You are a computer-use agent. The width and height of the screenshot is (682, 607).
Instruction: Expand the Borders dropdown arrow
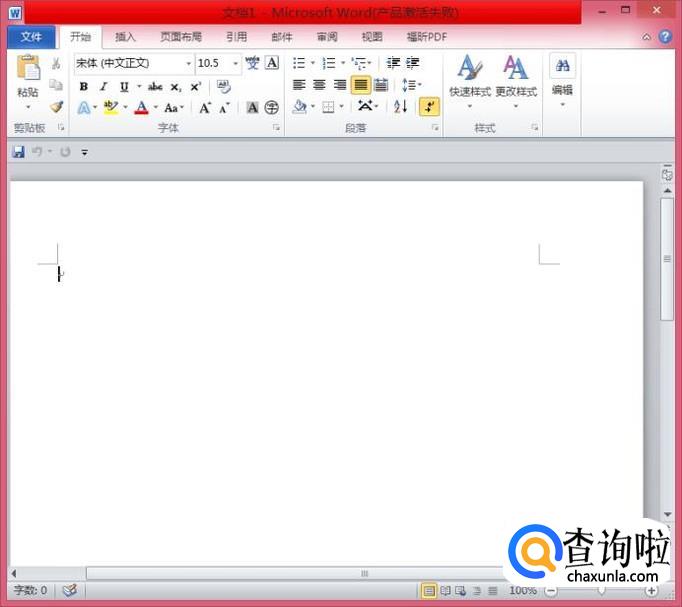coord(341,106)
